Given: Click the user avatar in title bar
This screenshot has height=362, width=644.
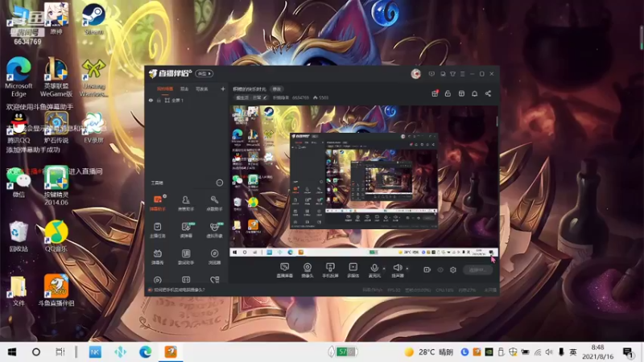Looking at the screenshot, I should (415, 74).
